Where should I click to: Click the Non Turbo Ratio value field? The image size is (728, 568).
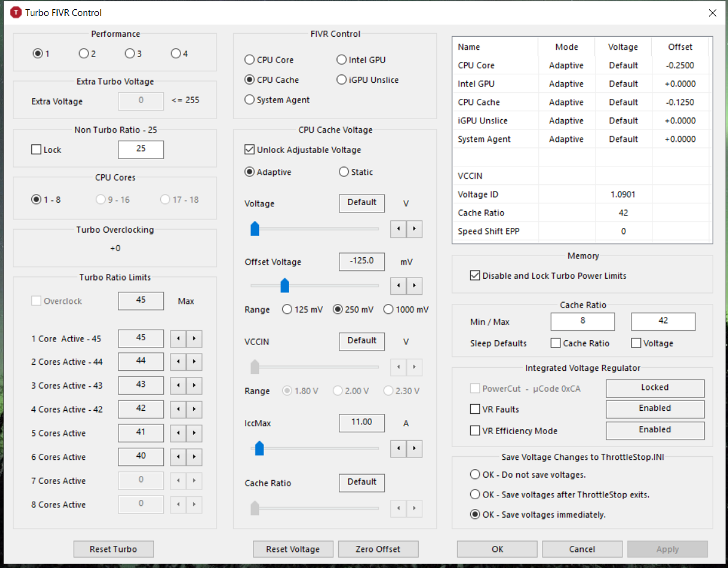coord(141,149)
